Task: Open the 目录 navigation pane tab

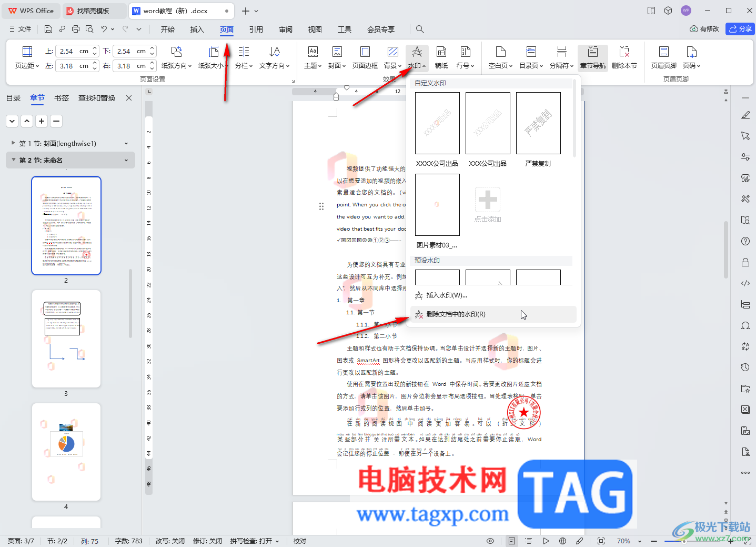Action: pos(13,98)
